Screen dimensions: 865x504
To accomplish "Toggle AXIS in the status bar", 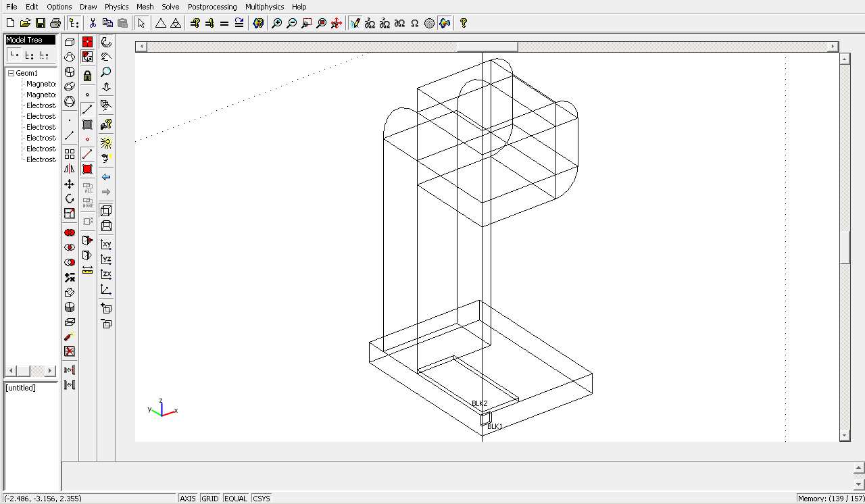I will pos(188,499).
